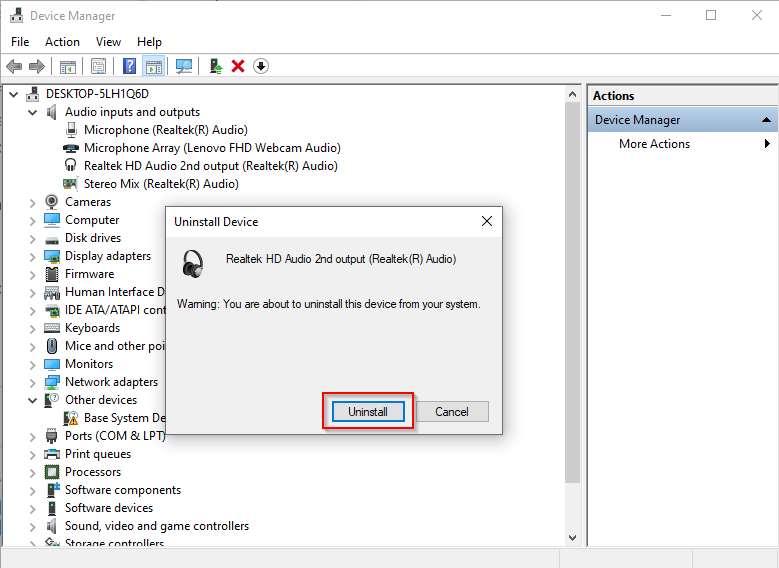779x568 pixels.
Task: Click the Cameras category icon
Action: coord(52,202)
